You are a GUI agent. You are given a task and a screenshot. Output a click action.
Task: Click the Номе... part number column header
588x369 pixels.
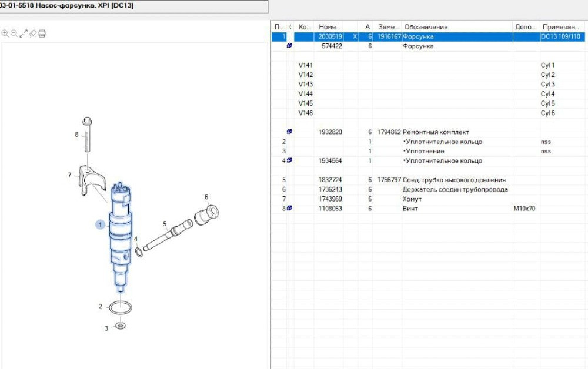329,27
